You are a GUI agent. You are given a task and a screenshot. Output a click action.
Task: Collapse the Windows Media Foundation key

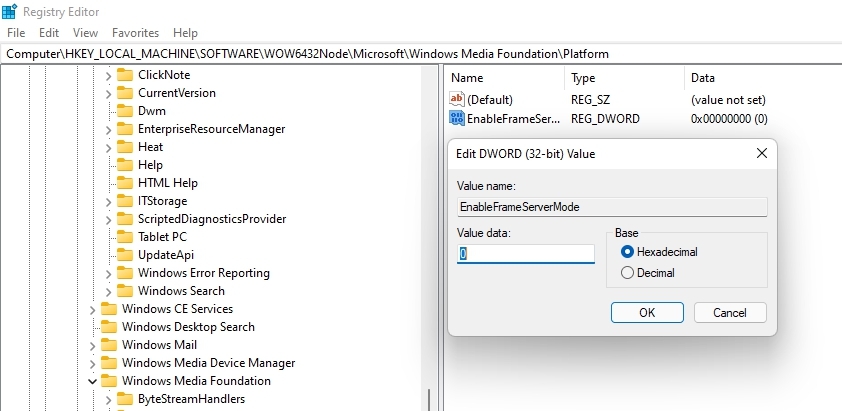click(92, 381)
